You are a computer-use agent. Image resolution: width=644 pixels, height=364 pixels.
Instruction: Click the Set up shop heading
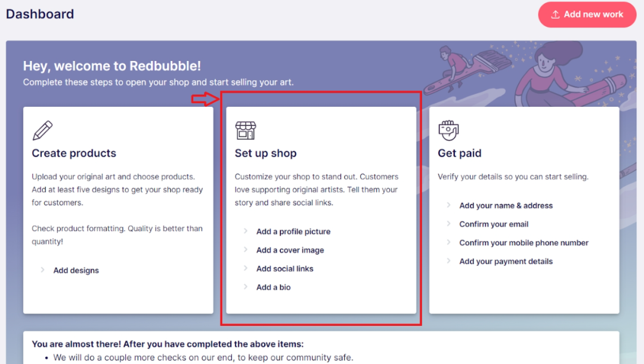265,153
